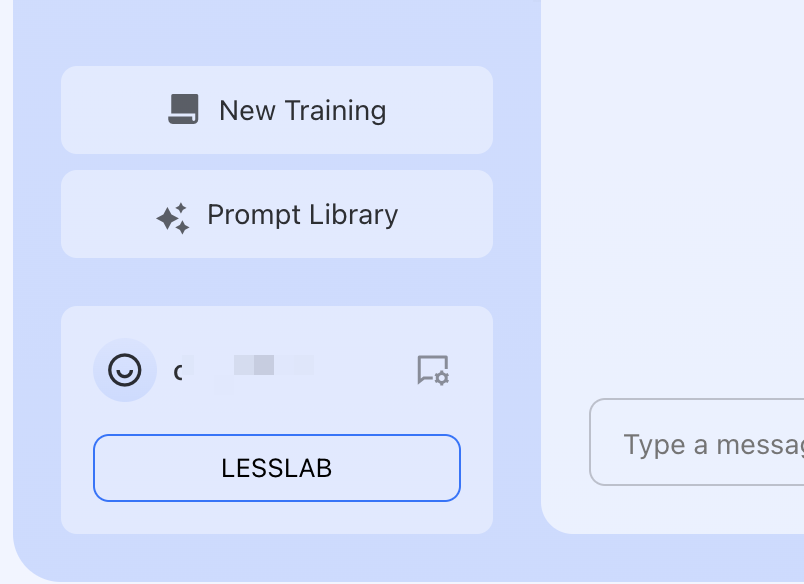Select the Prompt Library text label
Image resolution: width=804 pixels, height=584 pixels.
(x=302, y=214)
